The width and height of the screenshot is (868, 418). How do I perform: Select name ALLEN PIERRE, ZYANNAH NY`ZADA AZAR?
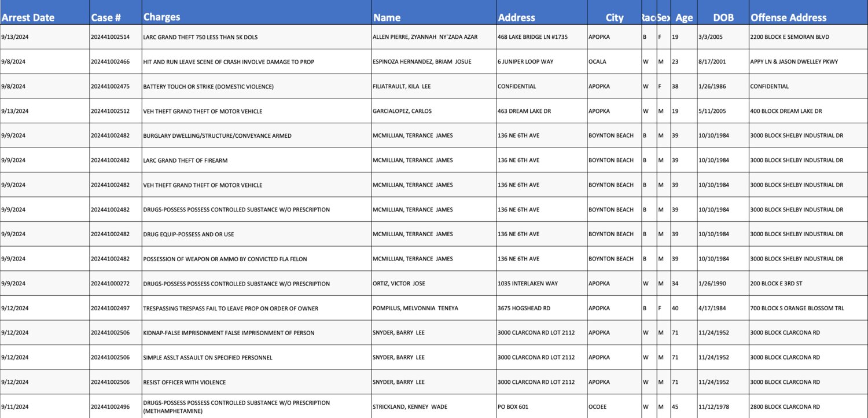tap(433, 37)
